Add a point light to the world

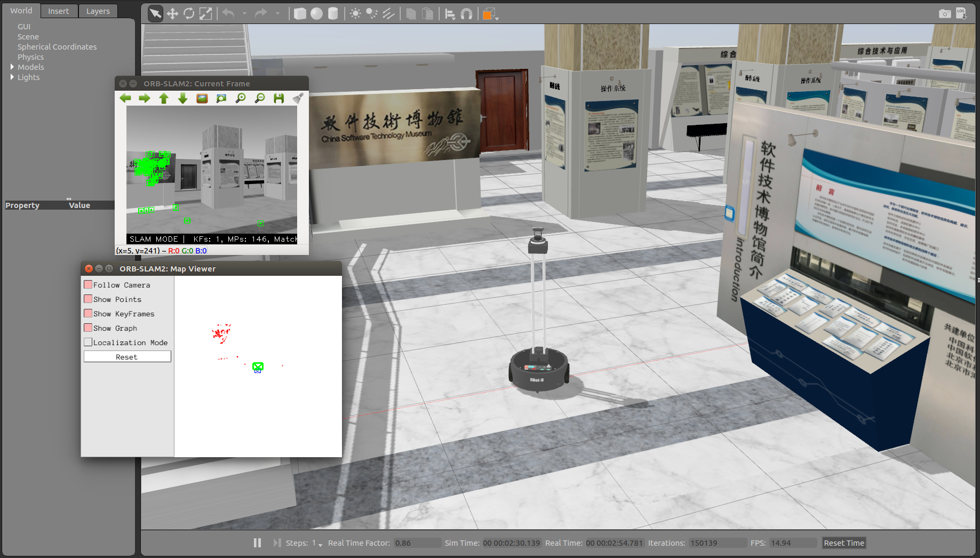pos(355,13)
